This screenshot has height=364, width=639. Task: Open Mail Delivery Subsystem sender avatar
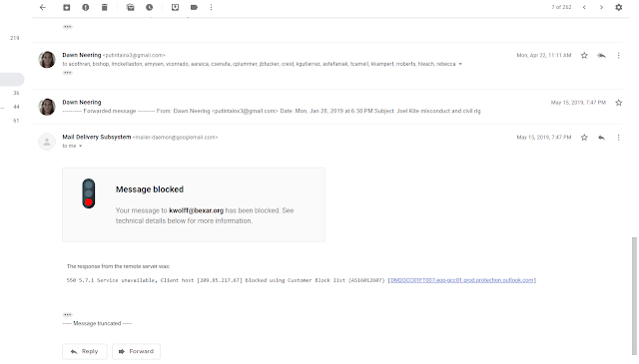click(47, 142)
